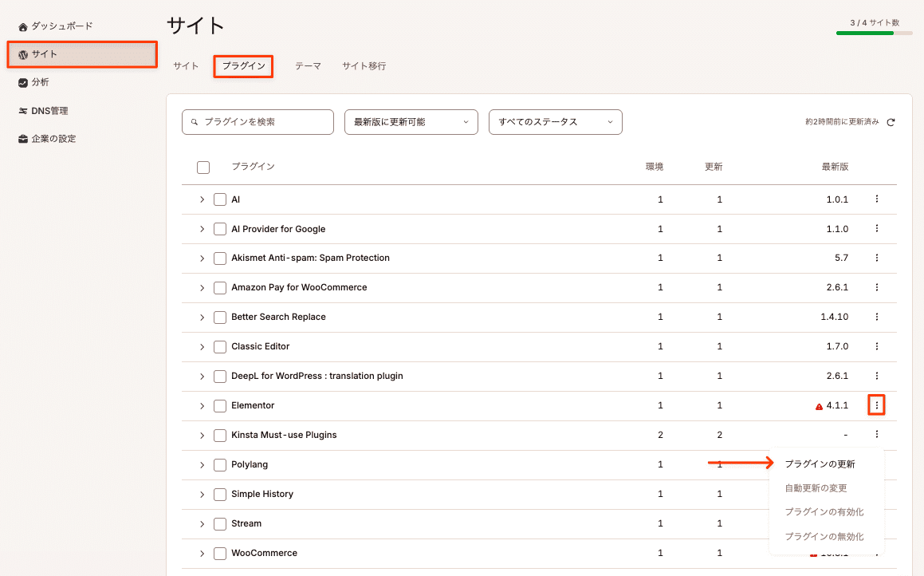Open the 最新版に更新可能 filter dropdown
924x576 pixels.
(x=411, y=122)
